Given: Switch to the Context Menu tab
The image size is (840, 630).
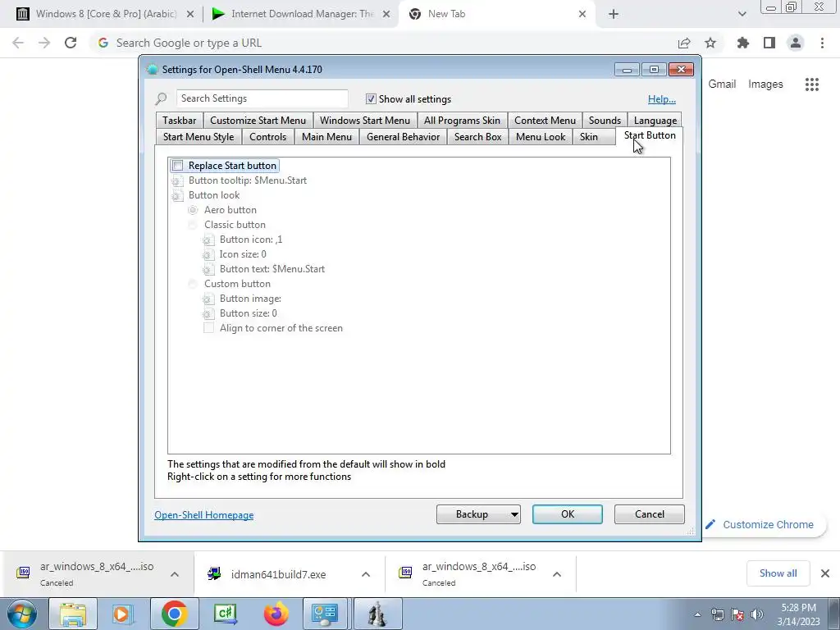Looking at the screenshot, I should [x=545, y=121].
